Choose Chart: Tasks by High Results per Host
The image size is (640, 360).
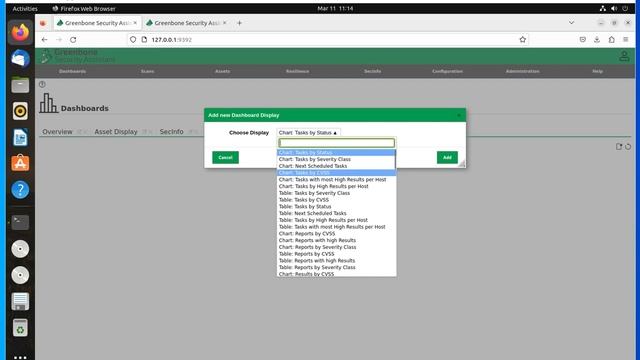[x=336, y=186]
